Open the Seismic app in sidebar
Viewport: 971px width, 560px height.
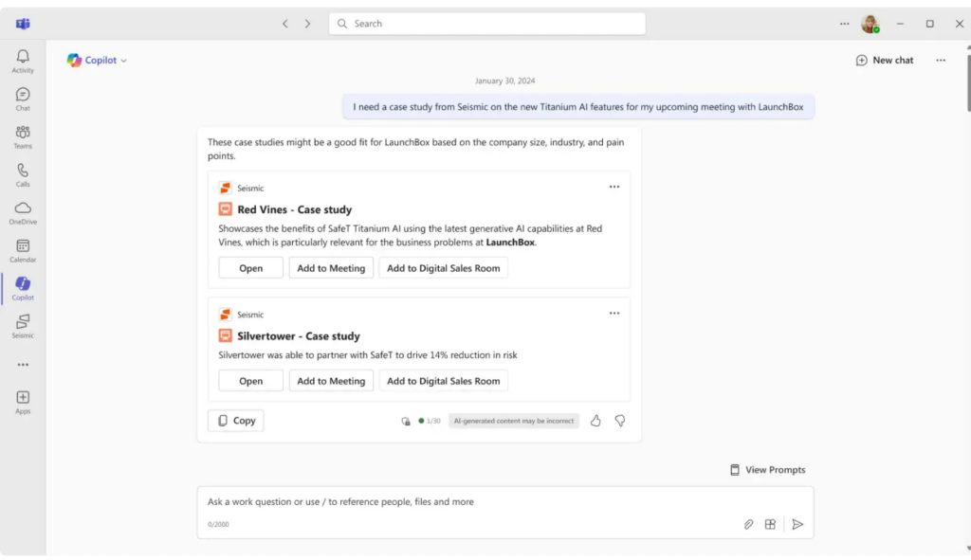(x=23, y=327)
